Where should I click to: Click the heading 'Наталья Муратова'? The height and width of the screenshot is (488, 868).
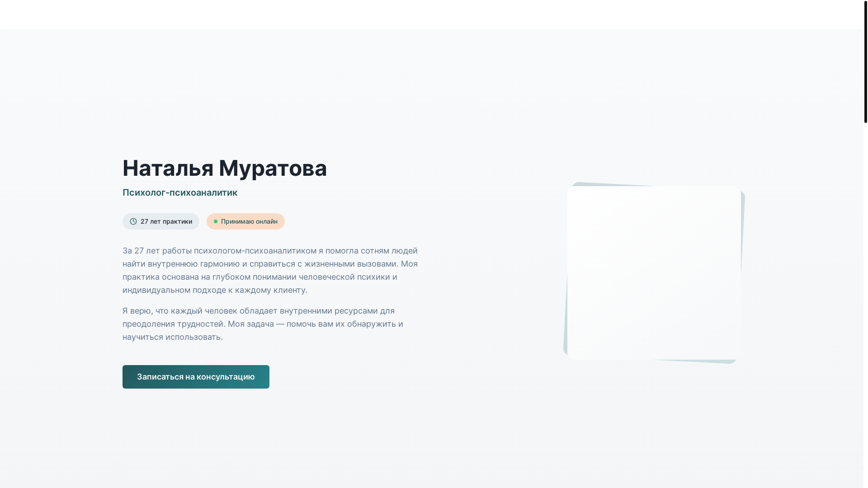pyautogui.click(x=225, y=168)
